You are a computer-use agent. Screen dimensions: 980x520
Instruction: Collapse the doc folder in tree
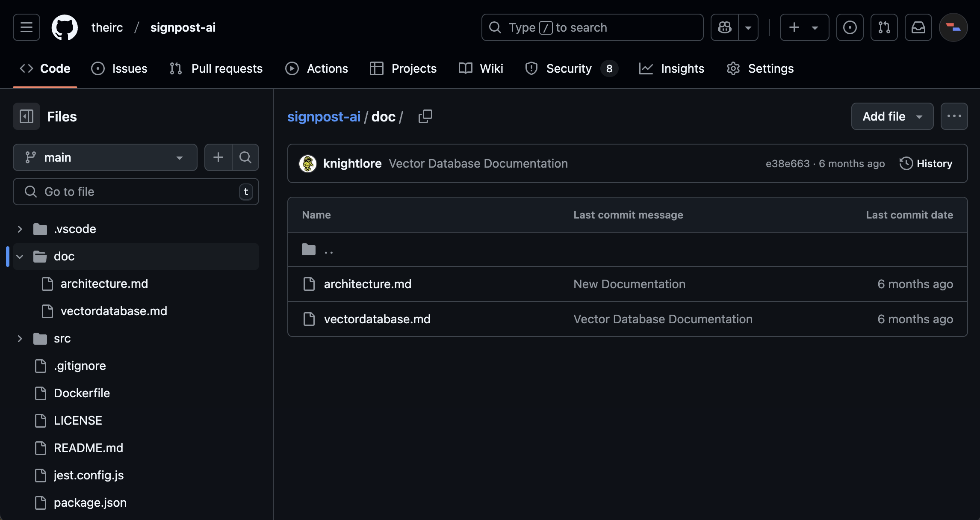point(20,257)
